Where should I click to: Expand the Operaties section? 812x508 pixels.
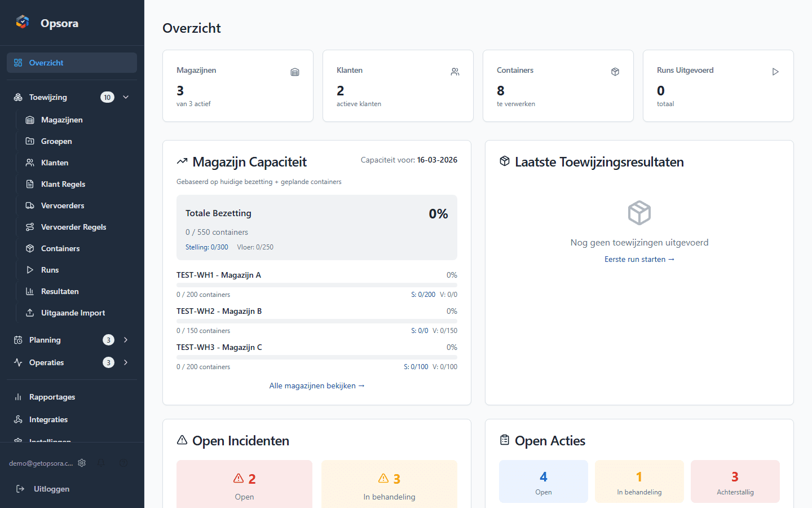(x=125, y=362)
